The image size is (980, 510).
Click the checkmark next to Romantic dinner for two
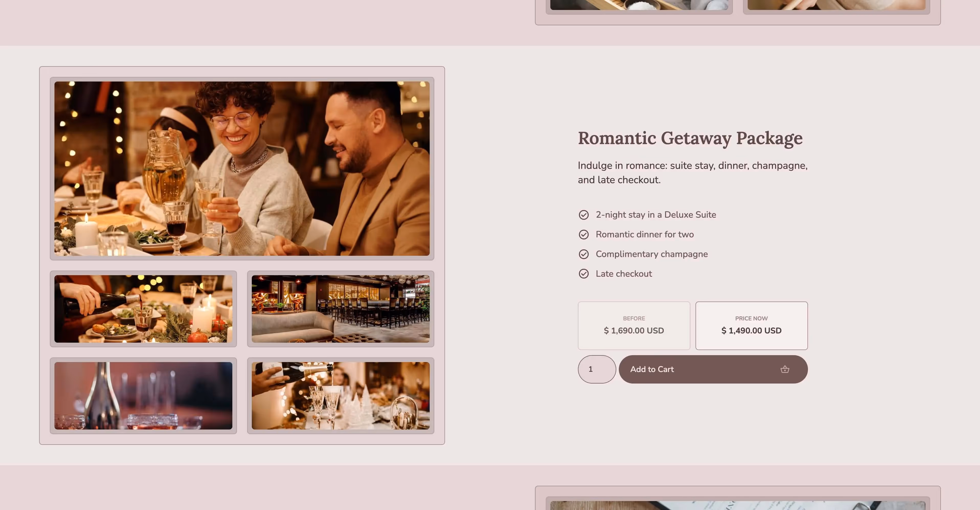click(x=584, y=235)
